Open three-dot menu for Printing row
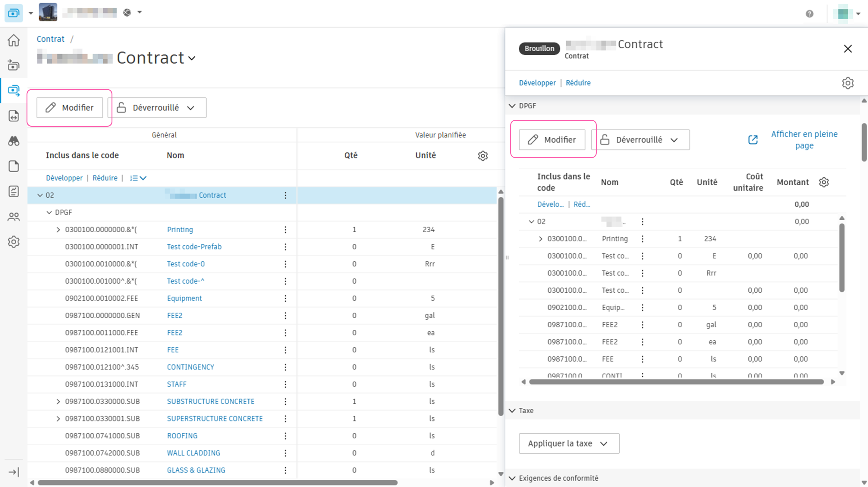The height and width of the screenshot is (487, 868). coord(285,230)
